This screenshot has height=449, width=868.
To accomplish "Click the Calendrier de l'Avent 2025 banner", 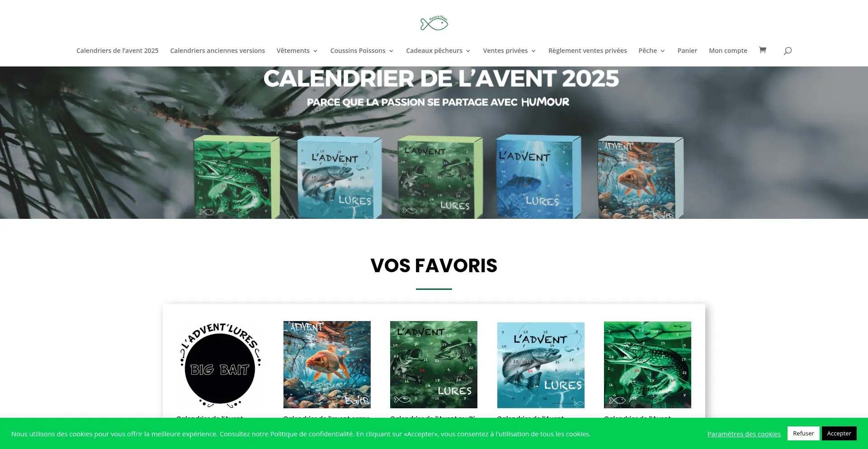I will pyautogui.click(x=434, y=143).
